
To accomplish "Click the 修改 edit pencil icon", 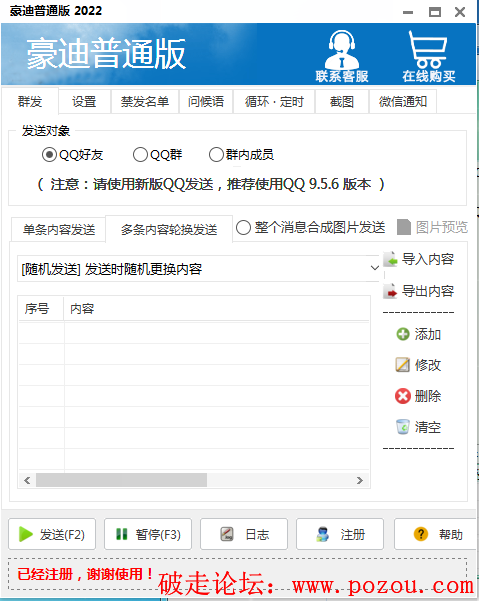I will (402, 365).
